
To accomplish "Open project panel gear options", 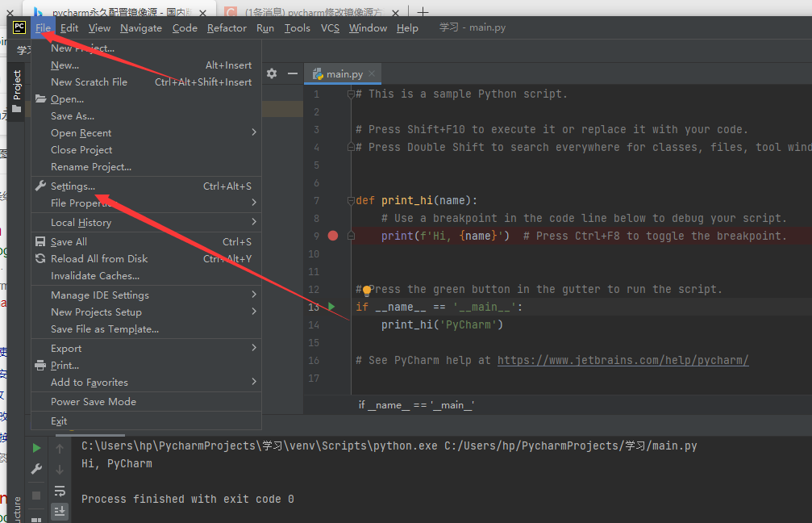I will click(272, 73).
